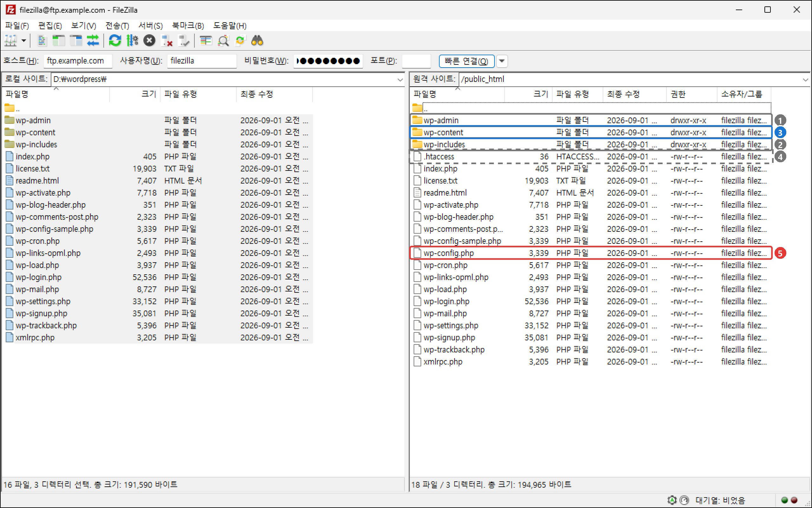Toggle the message log display

coord(42,41)
